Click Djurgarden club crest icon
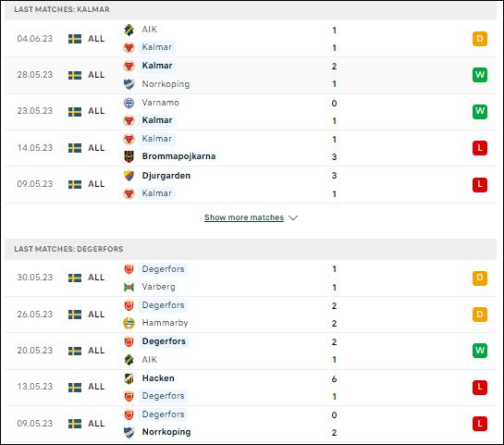The height and width of the screenshot is (445, 504). (129, 176)
